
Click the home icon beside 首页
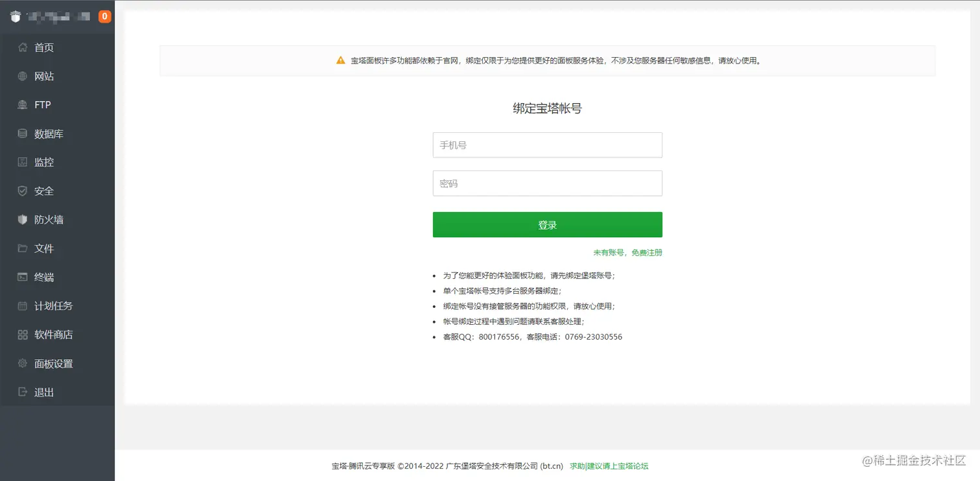coord(23,47)
